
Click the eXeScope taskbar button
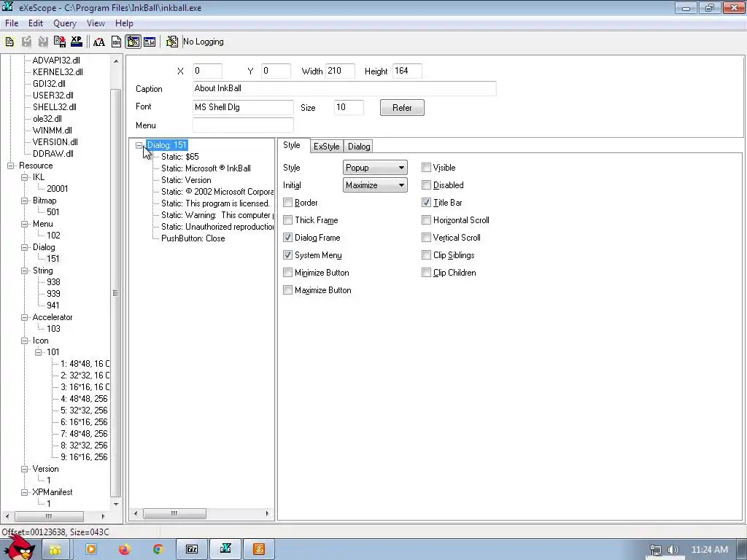[226, 550]
